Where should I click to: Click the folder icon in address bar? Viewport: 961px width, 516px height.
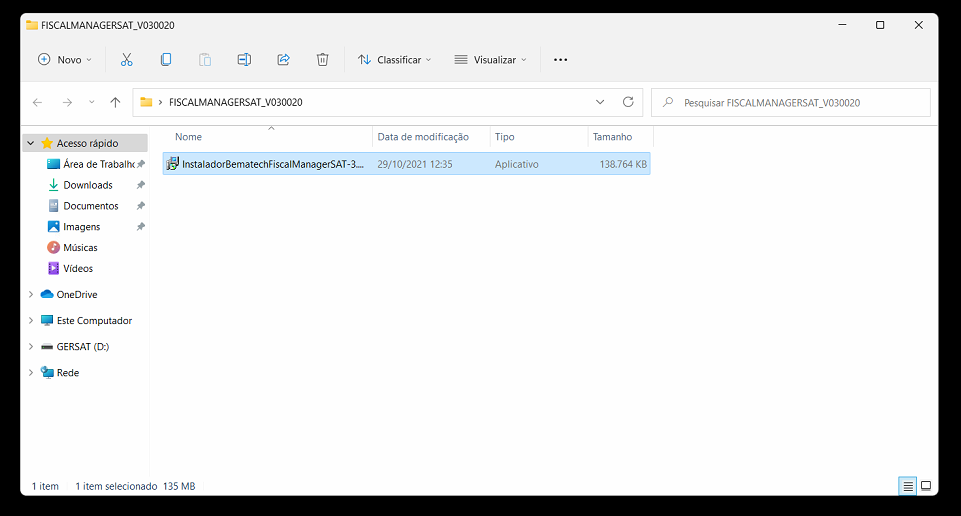(146, 102)
